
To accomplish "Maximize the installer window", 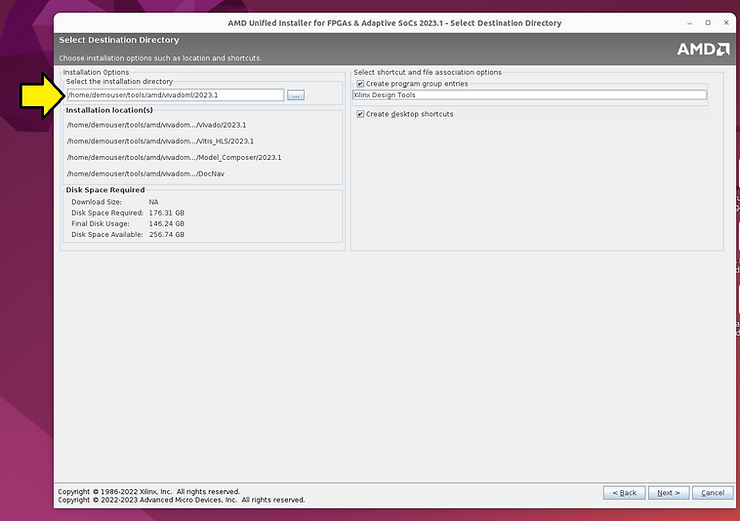I will pos(708,23).
